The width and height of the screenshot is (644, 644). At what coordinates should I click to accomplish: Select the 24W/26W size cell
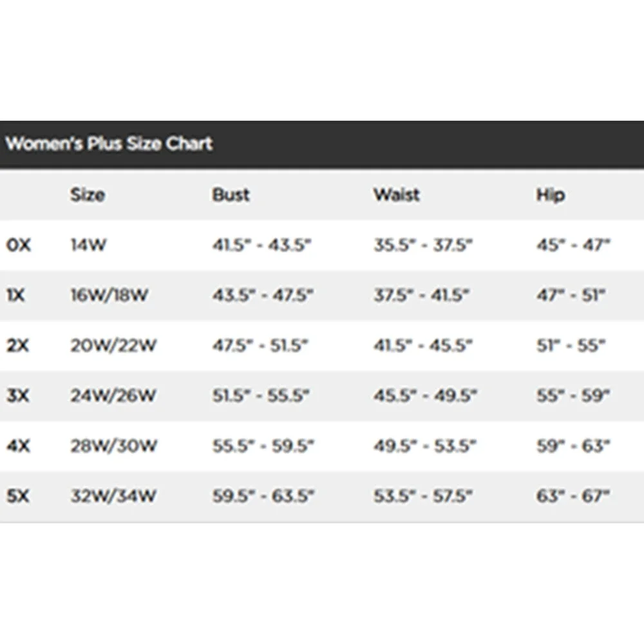pyautogui.click(x=113, y=395)
